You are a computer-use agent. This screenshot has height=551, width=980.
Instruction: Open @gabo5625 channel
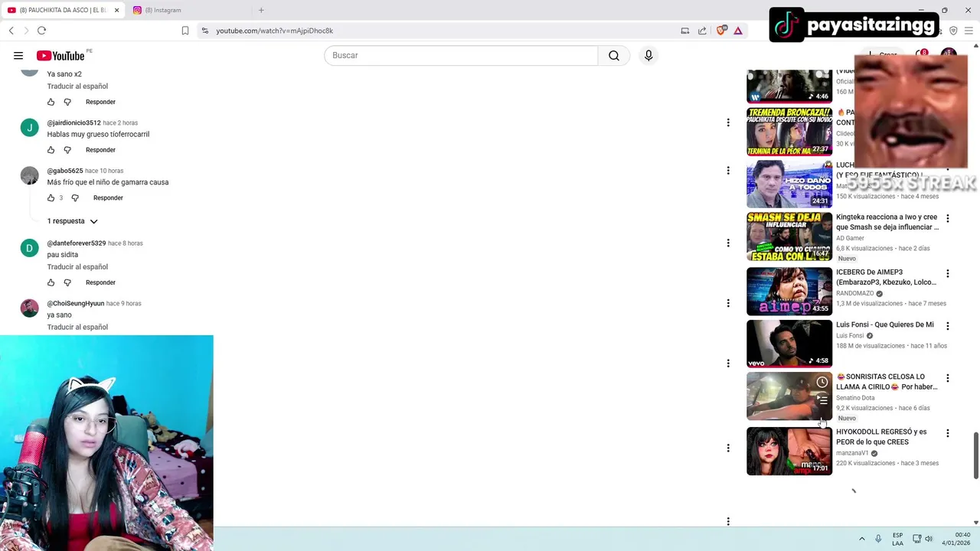65,171
